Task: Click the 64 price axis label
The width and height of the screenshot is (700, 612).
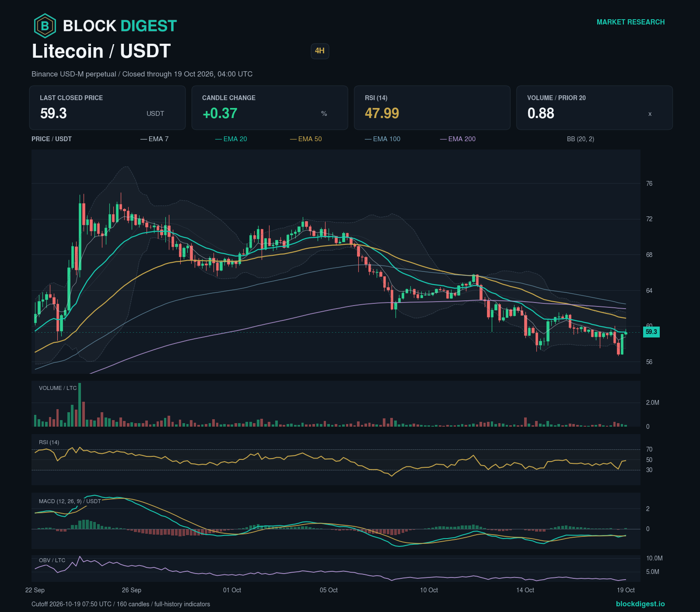Action: [x=649, y=291]
